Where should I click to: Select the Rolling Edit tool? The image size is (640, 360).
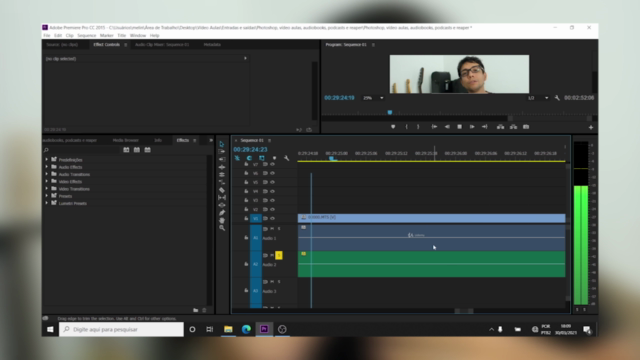coord(222,175)
